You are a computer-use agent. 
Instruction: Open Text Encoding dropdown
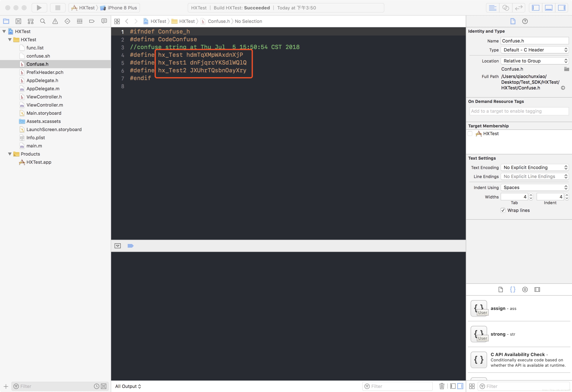tap(535, 168)
